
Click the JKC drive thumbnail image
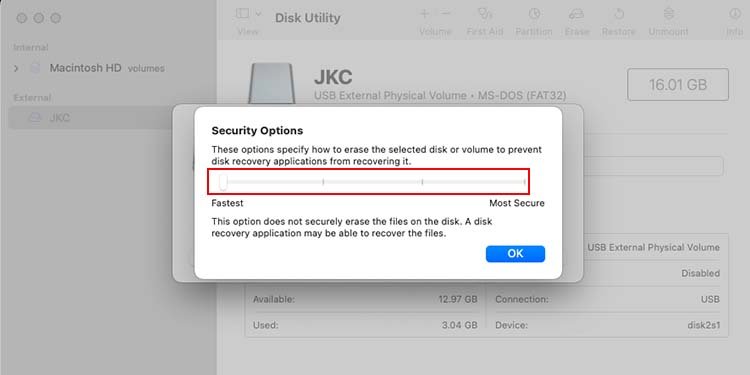(272, 83)
